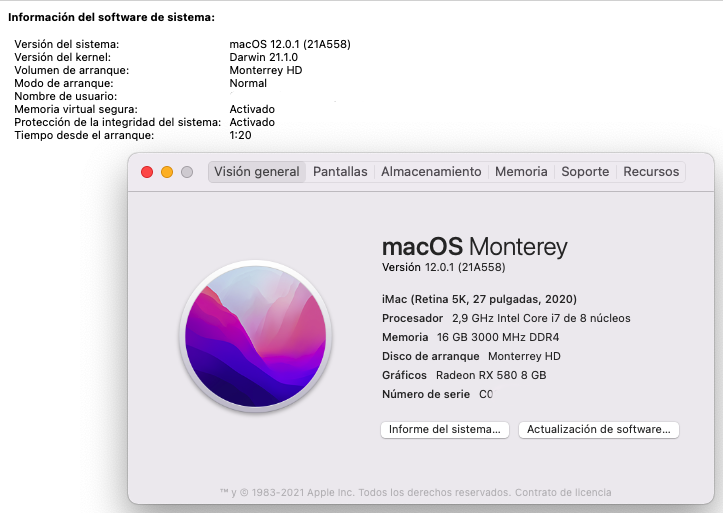Click the macOS Monterey title
The height and width of the screenshot is (513, 723).
click(x=474, y=247)
